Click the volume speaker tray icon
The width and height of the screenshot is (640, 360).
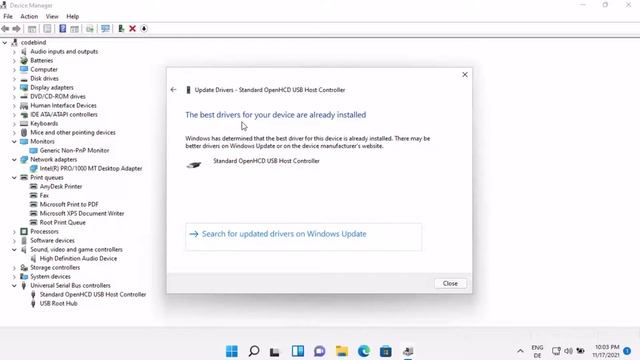tap(568, 351)
